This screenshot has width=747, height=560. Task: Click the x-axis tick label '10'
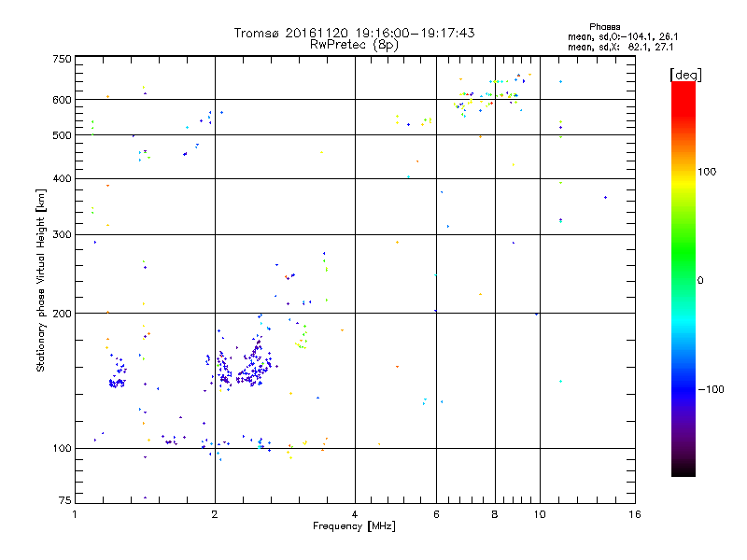[540, 514]
